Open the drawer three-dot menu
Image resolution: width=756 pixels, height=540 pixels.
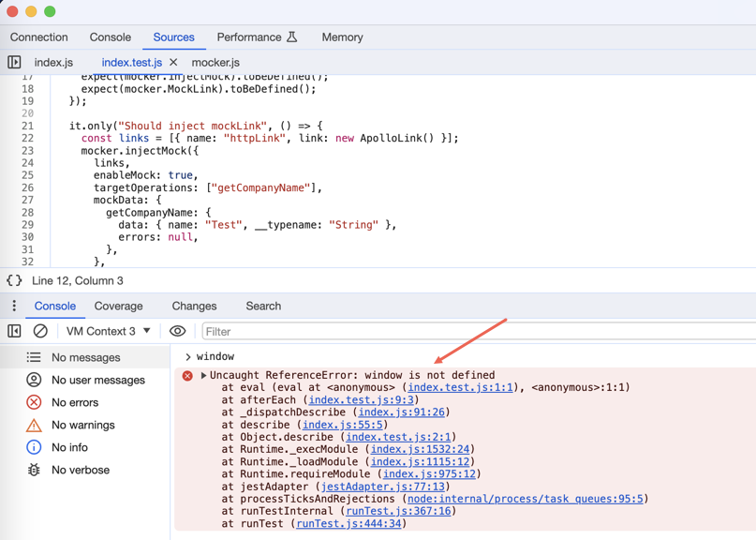tap(14, 306)
